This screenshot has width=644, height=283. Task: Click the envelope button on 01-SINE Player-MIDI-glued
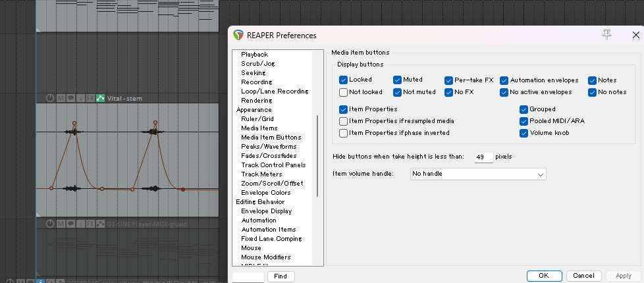point(100,224)
